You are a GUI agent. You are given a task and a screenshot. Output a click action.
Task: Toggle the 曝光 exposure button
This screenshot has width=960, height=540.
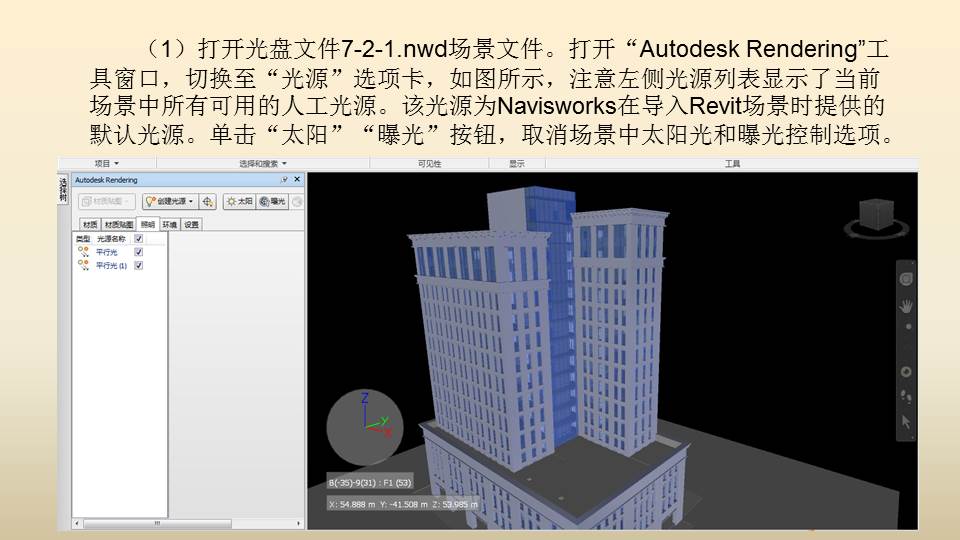[x=272, y=201]
